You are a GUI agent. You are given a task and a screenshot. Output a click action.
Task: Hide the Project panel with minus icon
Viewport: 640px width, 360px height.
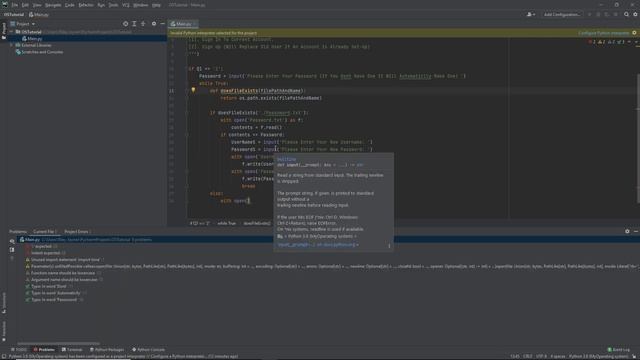click(x=162, y=24)
